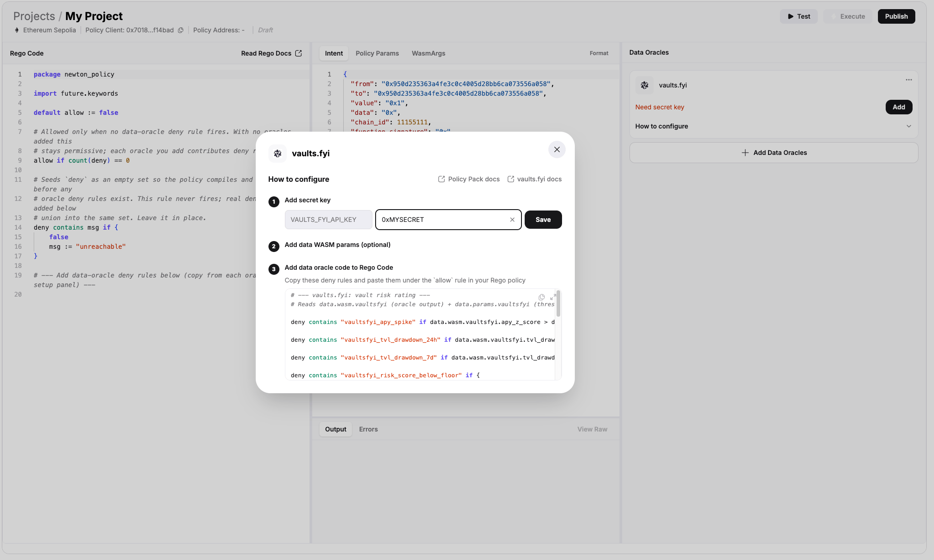Click "vaultsfyi_tvl_drawdown_7d" deny rule line

[x=423, y=358]
